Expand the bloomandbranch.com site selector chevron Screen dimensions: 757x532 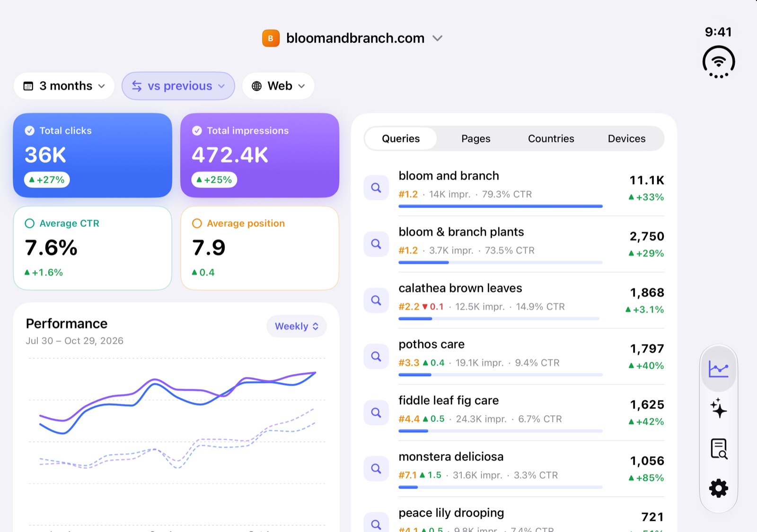pyautogui.click(x=438, y=38)
